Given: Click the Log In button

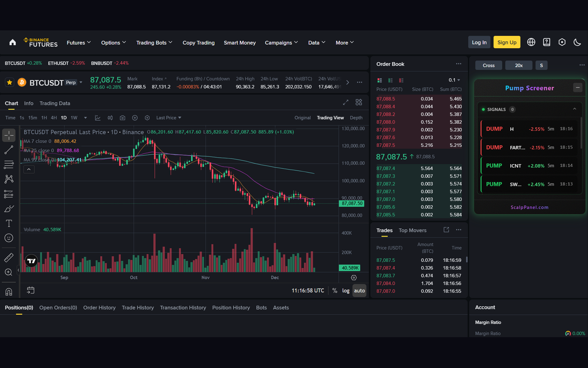Looking at the screenshot, I should [479, 42].
